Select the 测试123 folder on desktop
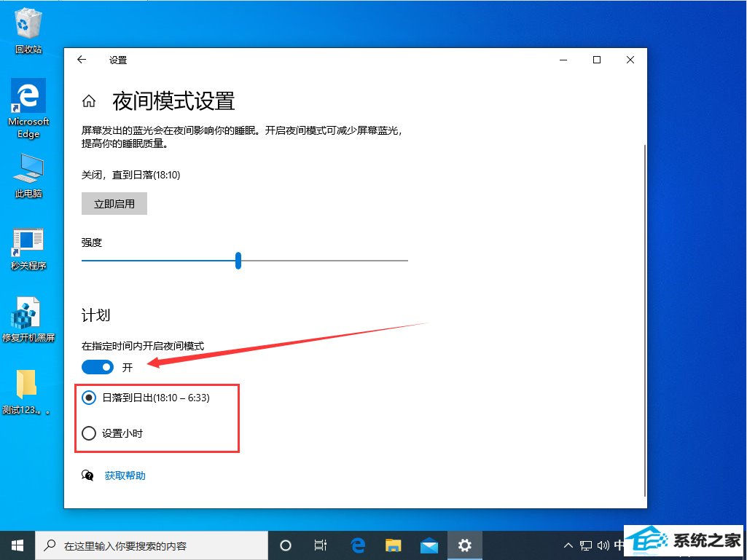This screenshot has height=560, width=747. tap(27, 392)
